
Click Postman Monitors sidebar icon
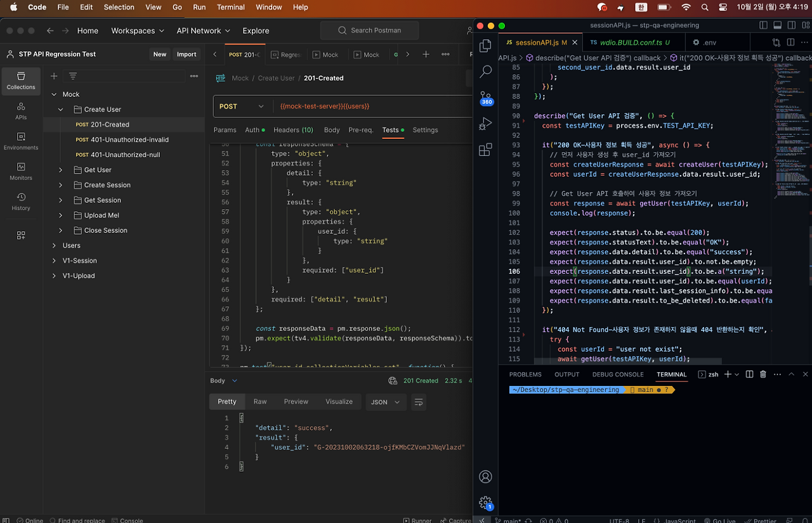click(x=21, y=171)
